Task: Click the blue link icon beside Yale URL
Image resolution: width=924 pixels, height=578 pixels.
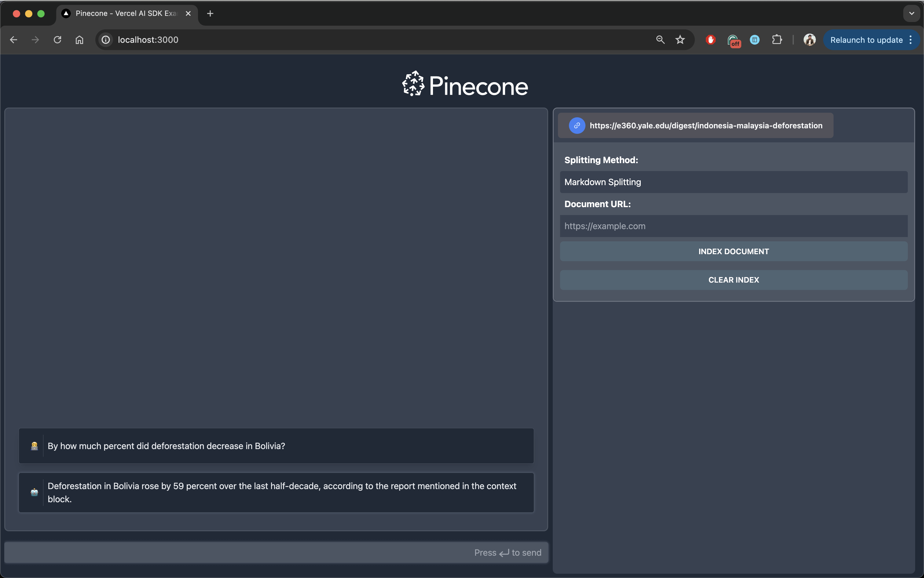Action: [577, 125]
